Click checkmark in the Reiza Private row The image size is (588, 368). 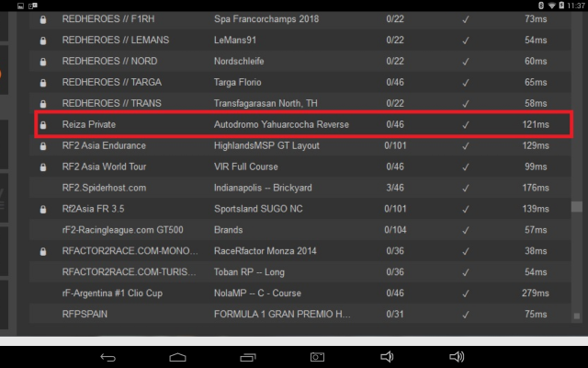(x=466, y=125)
